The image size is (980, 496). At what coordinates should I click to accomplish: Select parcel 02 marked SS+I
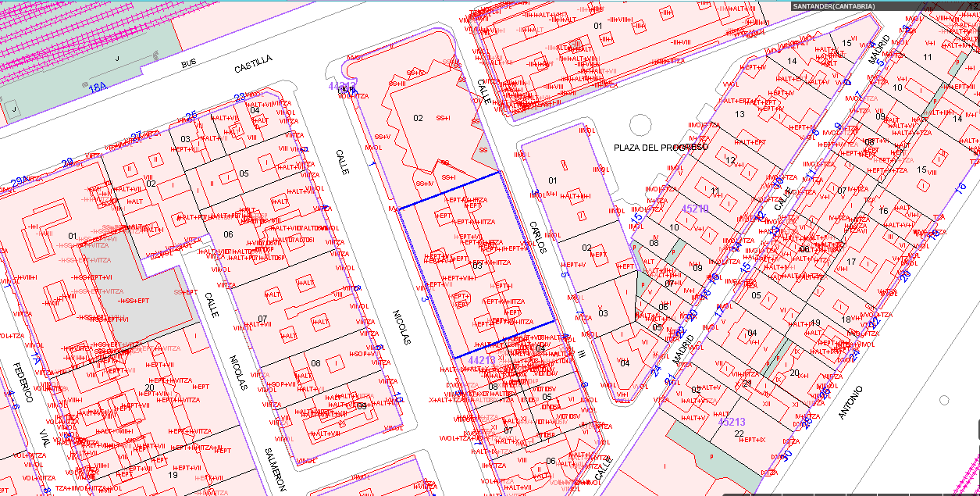click(x=418, y=118)
